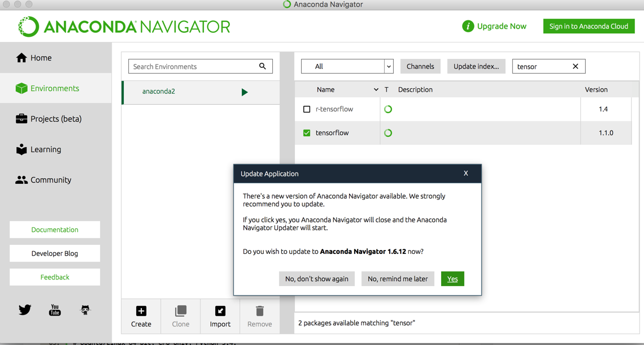Open the Documentation link
644x345 pixels.
coord(55,230)
